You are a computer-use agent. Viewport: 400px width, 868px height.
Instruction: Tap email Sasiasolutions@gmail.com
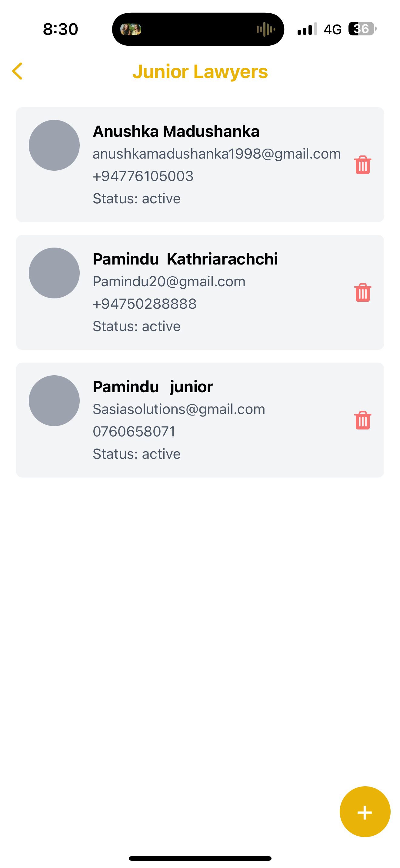pyautogui.click(x=179, y=409)
